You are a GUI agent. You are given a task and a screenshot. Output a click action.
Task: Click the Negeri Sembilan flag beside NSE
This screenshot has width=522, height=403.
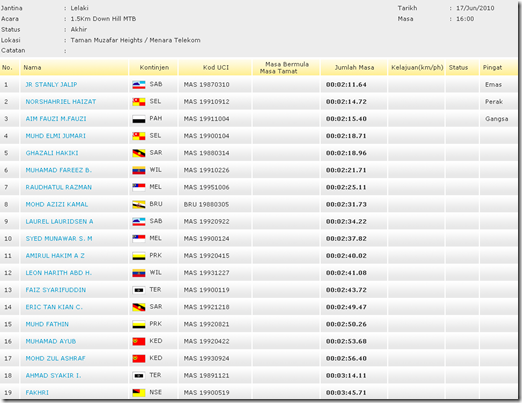pos(139,393)
